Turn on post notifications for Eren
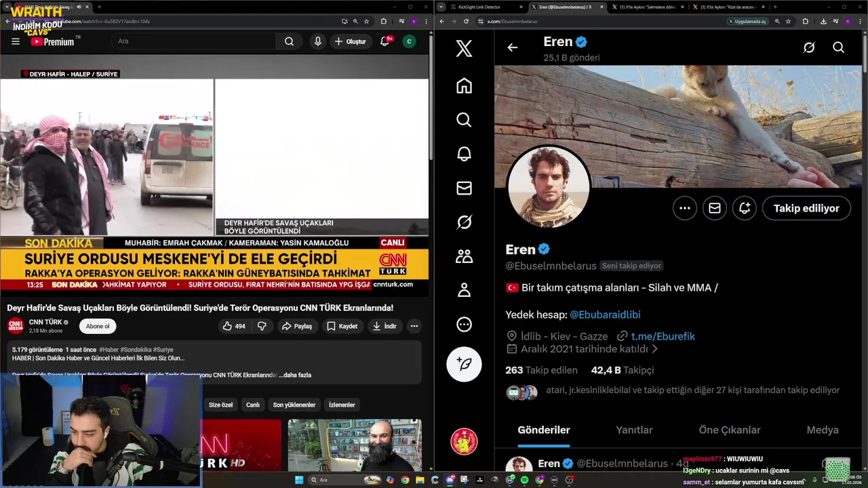 point(745,208)
